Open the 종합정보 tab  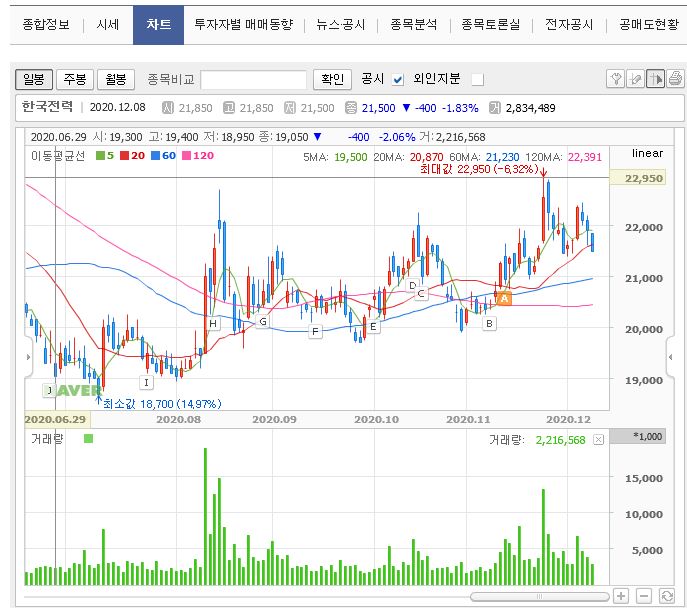[x=46, y=25]
